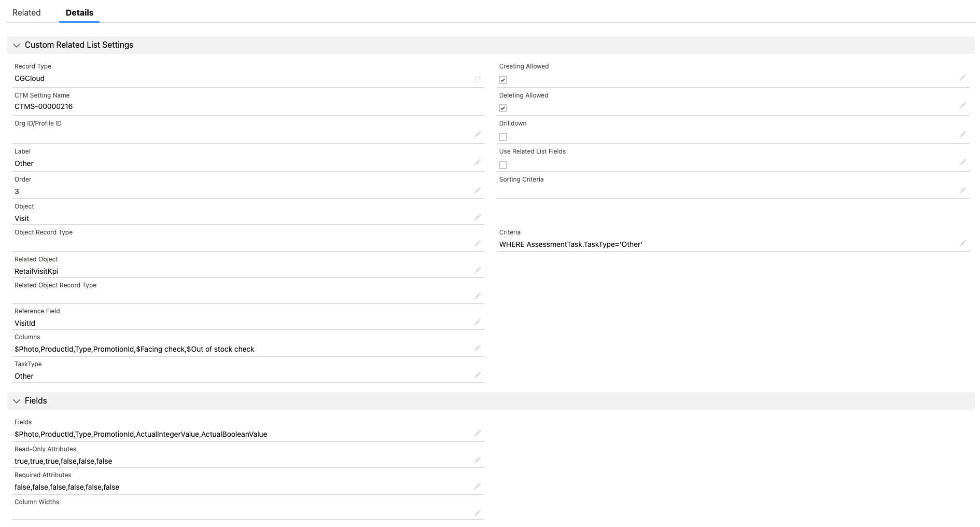Edit Columns using the pencil icon
980x527 pixels.
(478, 348)
